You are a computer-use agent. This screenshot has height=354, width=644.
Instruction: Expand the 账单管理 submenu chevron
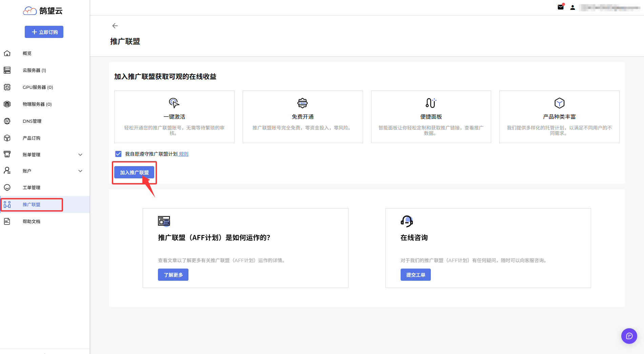tap(80, 155)
